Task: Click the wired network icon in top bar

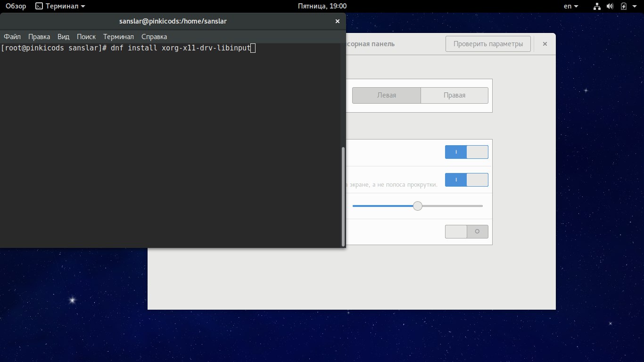Action: tap(597, 6)
